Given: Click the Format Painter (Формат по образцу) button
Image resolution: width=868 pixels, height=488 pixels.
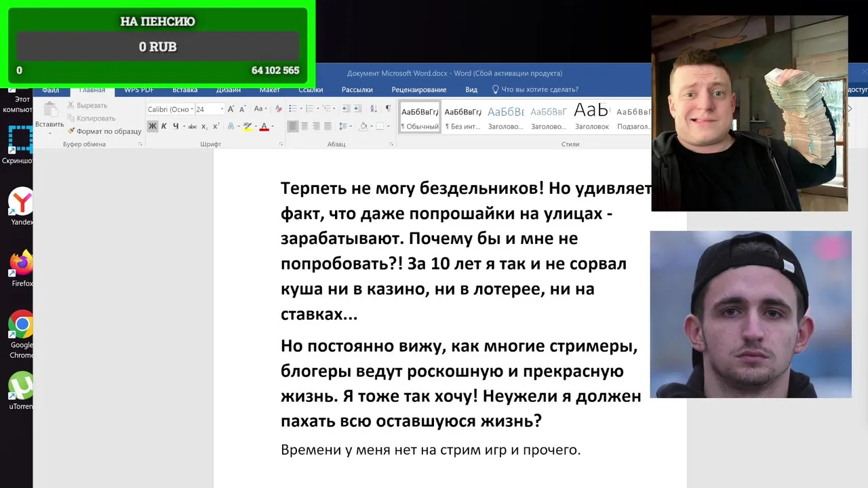Looking at the screenshot, I should pos(104,131).
